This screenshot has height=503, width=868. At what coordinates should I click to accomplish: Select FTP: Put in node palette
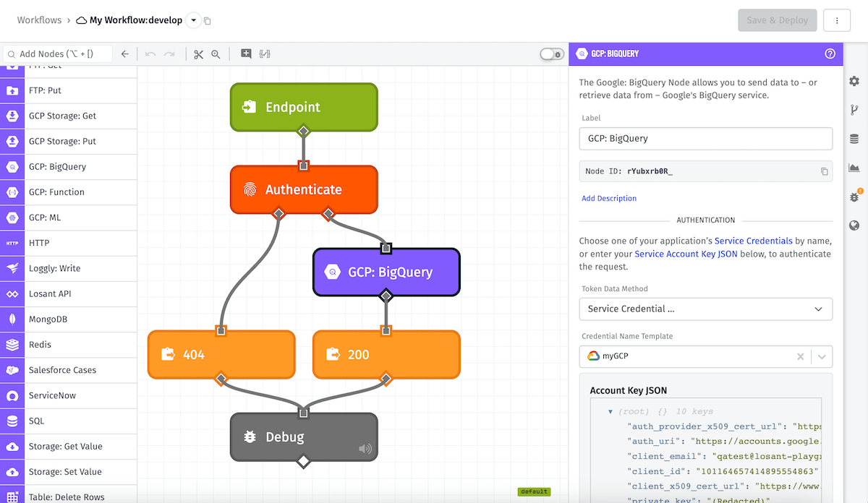pos(69,91)
